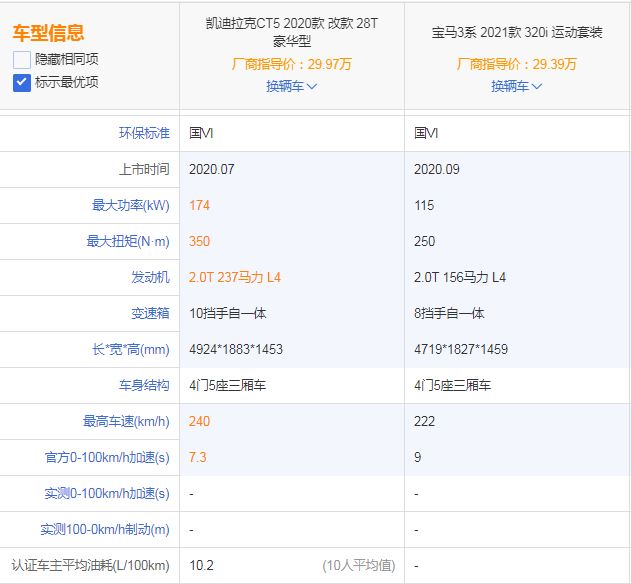Click the 最大扭矩(N·m) parameter label
Screen dimensions: 631x584
(130, 241)
